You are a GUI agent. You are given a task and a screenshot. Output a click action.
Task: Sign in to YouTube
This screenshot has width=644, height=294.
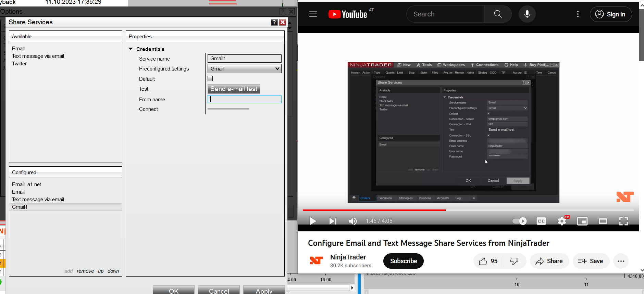click(x=611, y=14)
